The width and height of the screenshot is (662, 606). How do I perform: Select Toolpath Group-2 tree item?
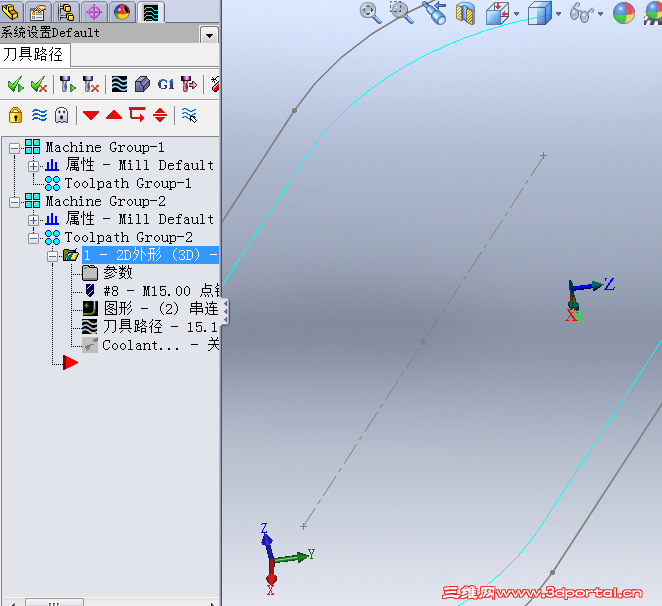[128, 237]
